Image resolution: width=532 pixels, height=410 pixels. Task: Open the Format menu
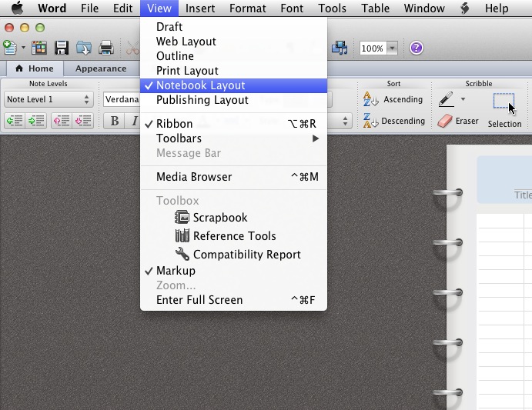248,8
